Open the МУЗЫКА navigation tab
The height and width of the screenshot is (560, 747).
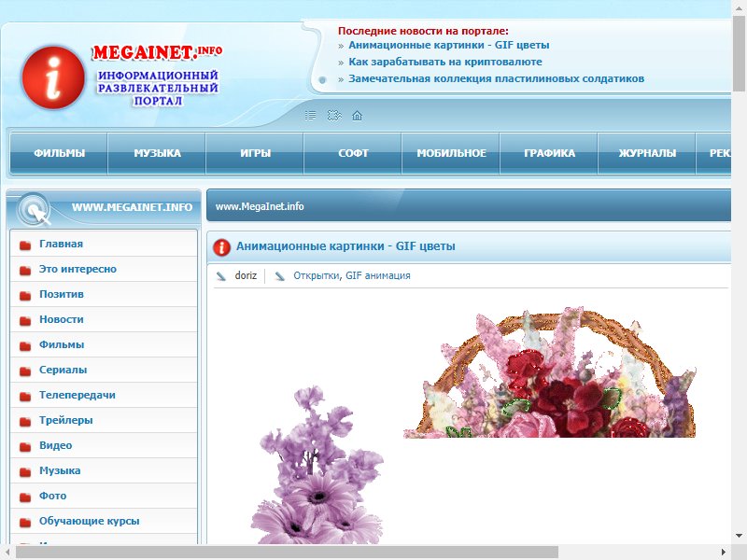[157, 153]
